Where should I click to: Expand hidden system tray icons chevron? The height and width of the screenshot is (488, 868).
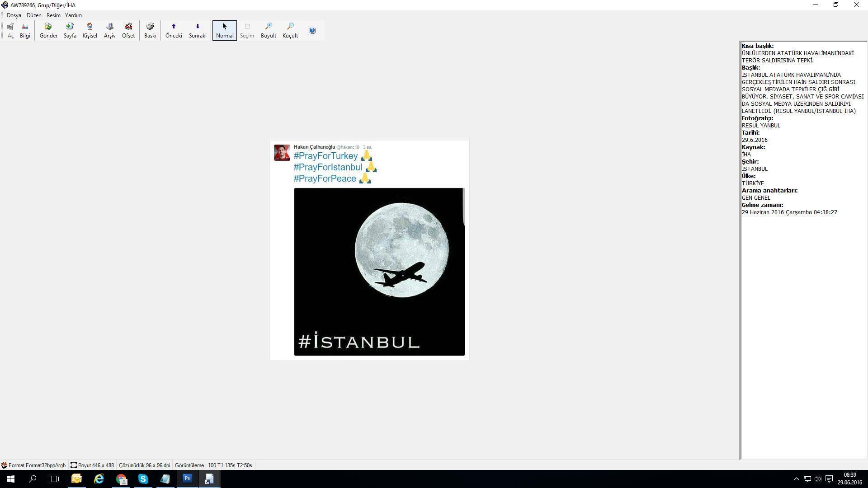(796, 479)
